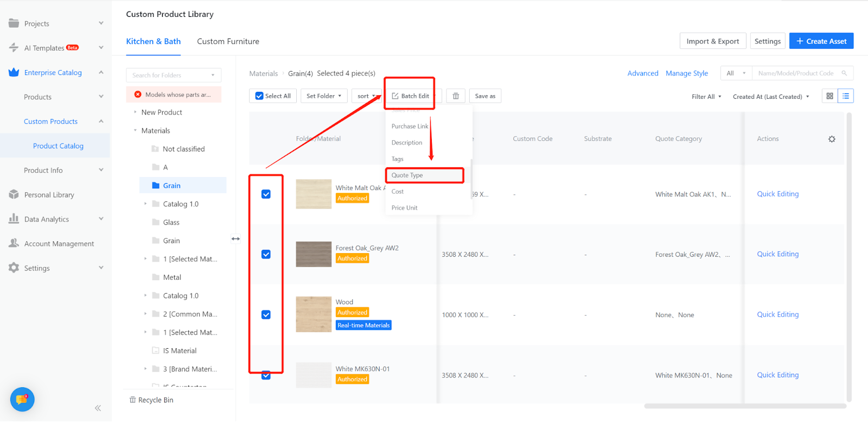
Task: Click the Forest Oak_Grey AW2 material swatch
Action: coord(314,254)
